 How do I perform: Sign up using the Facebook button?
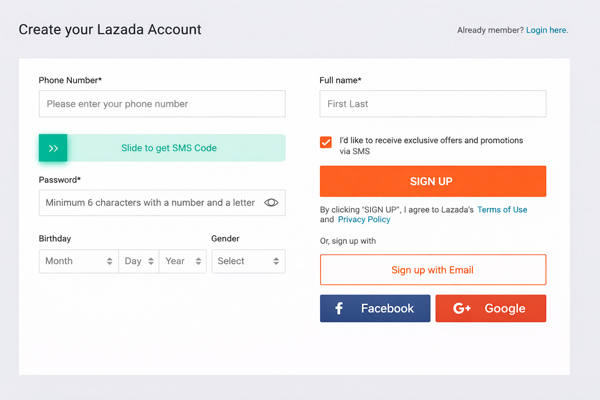(375, 309)
